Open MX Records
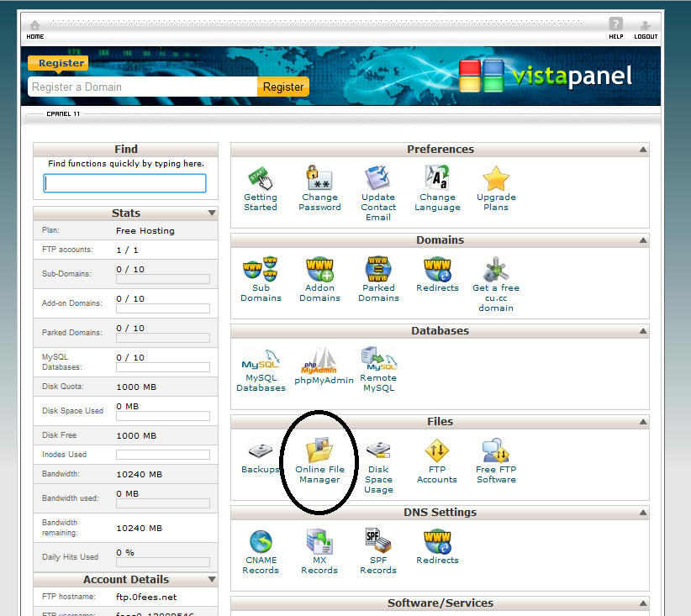 coord(319,552)
